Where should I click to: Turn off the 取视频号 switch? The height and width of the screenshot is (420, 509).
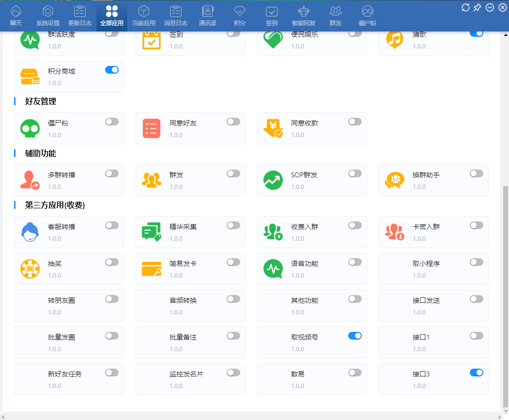355,336
